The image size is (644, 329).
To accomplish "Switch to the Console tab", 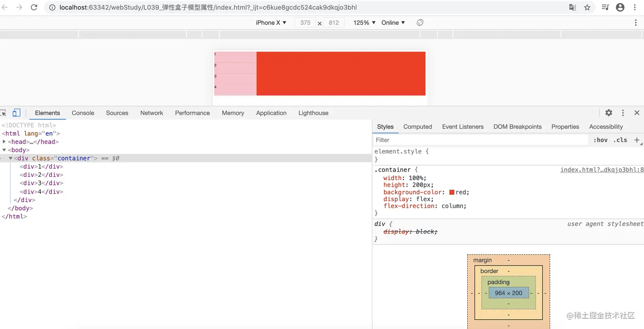I will click(x=83, y=113).
